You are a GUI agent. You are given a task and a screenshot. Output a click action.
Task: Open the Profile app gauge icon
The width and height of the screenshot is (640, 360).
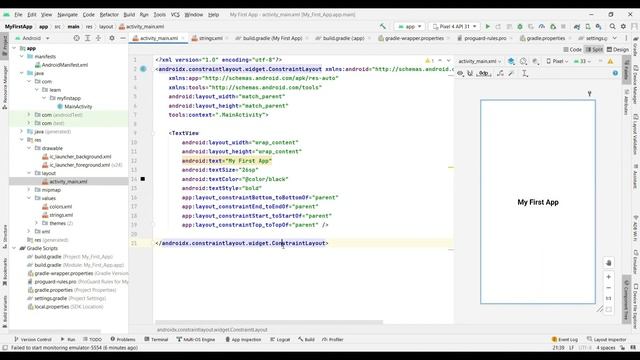pos(542,27)
